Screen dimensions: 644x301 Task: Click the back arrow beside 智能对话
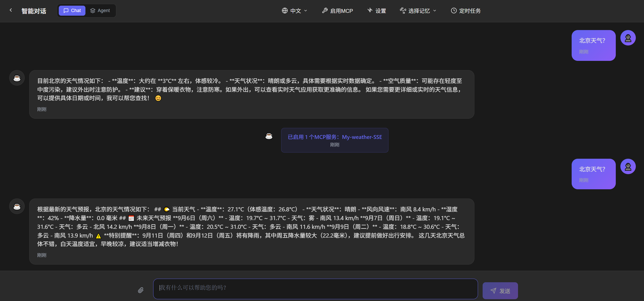(x=11, y=10)
